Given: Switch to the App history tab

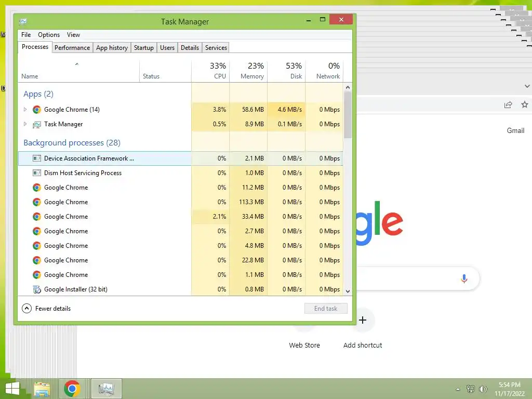Looking at the screenshot, I should point(112,47).
